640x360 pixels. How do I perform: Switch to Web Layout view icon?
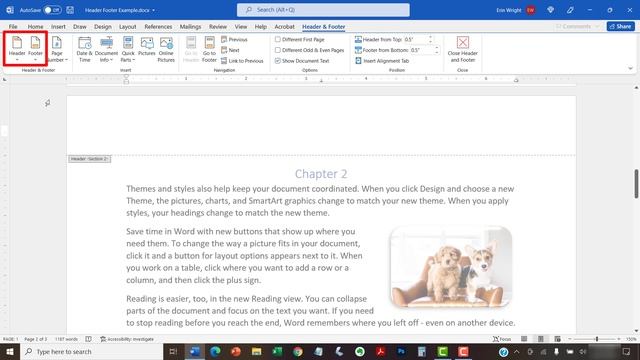(558, 339)
